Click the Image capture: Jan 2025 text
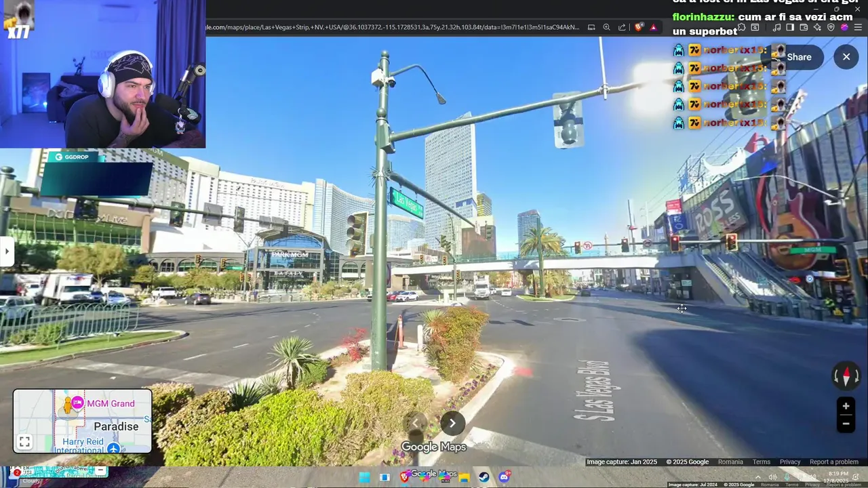 (x=622, y=462)
